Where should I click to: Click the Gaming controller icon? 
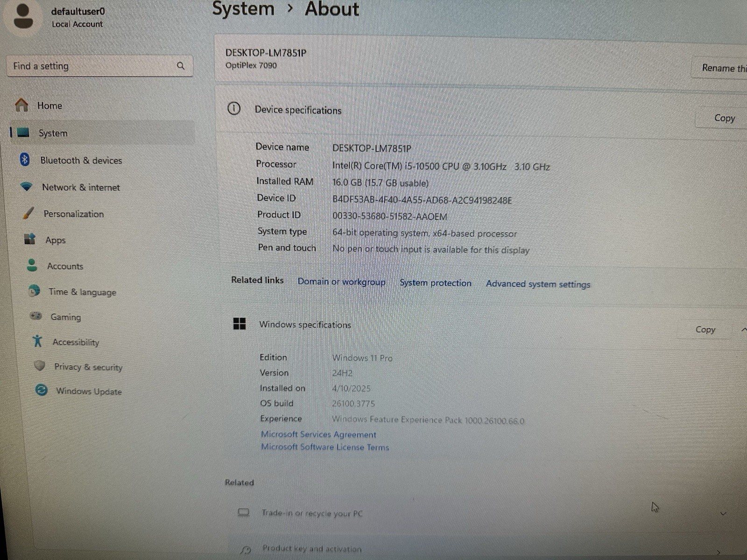click(x=36, y=316)
